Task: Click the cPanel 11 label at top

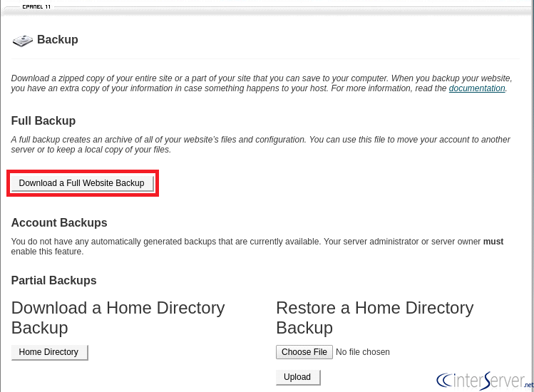Action: click(36, 6)
